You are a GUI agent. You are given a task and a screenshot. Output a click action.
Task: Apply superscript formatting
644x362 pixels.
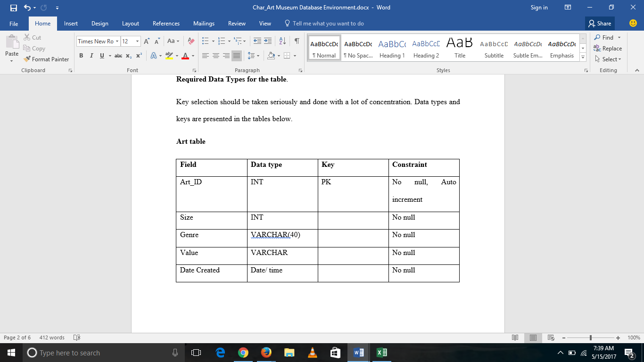(x=138, y=56)
